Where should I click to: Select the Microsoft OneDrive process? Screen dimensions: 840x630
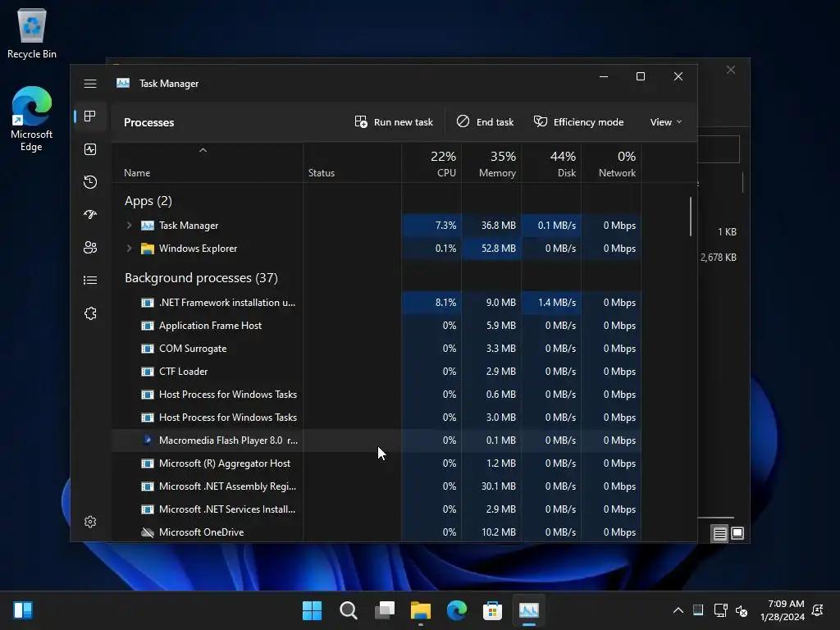point(376,532)
